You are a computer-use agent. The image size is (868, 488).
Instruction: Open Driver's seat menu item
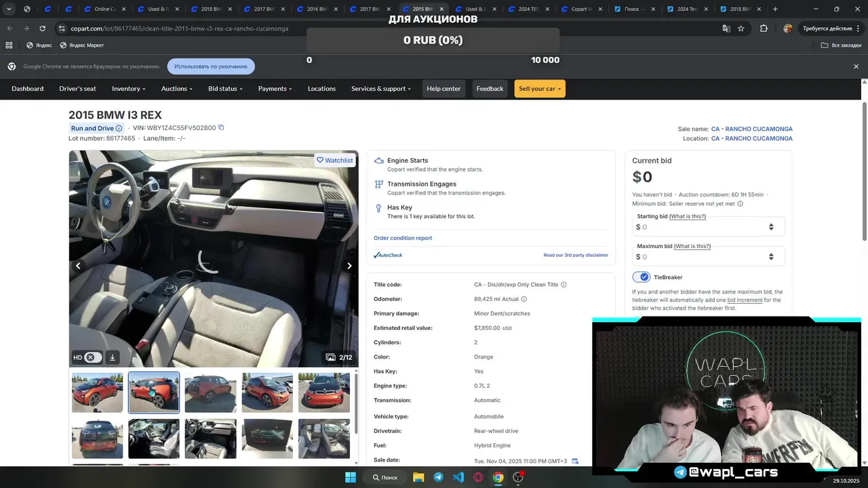pos(77,89)
